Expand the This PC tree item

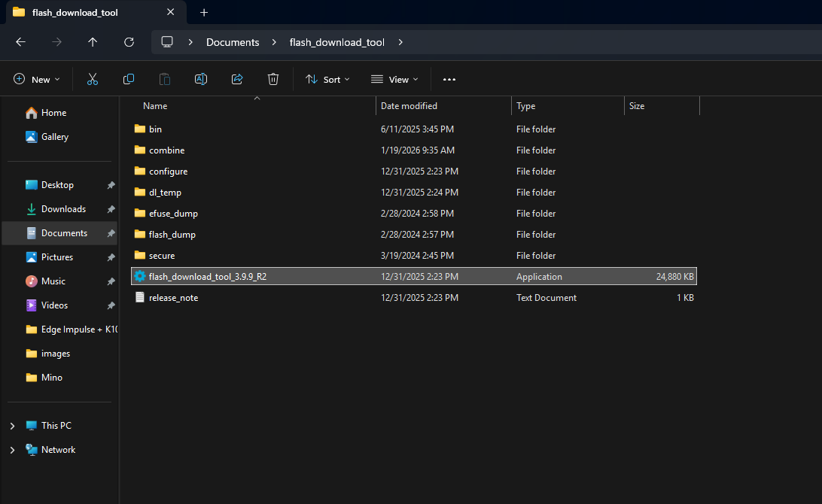tap(12, 425)
